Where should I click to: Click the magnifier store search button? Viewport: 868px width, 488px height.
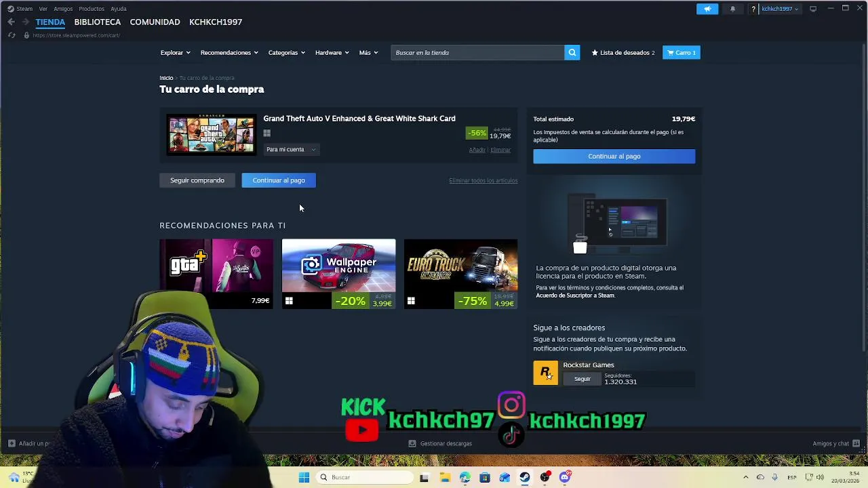(572, 52)
